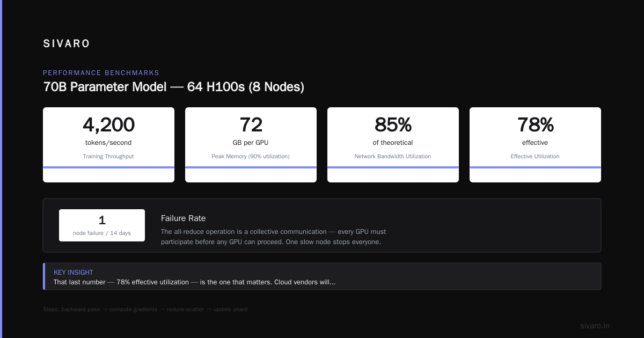This screenshot has height=338, width=644.
Task: Click the Peak Memory caption
Action: 251,156
